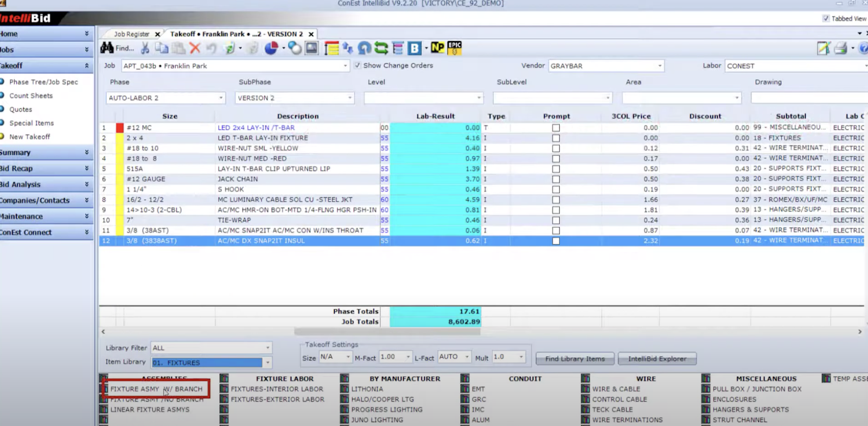Open the WIRE & CABLE library icon

click(x=585, y=389)
